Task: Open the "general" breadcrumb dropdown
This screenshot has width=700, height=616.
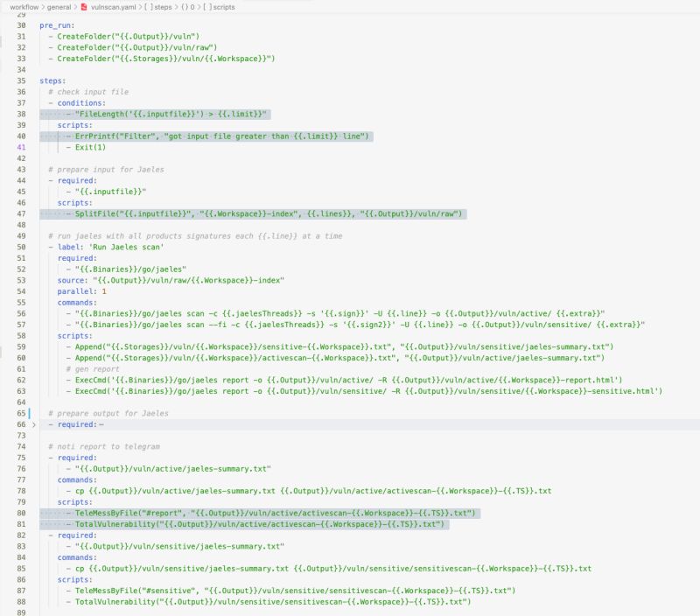Action: (59, 7)
